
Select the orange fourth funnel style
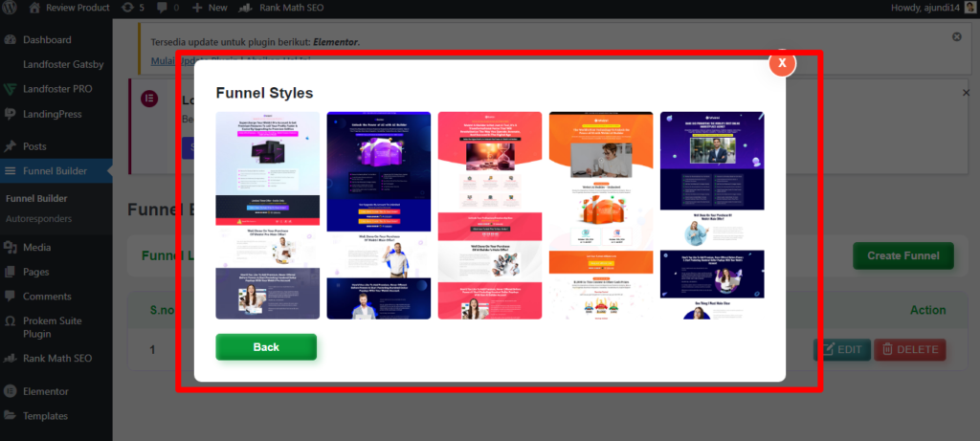tap(601, 215)
